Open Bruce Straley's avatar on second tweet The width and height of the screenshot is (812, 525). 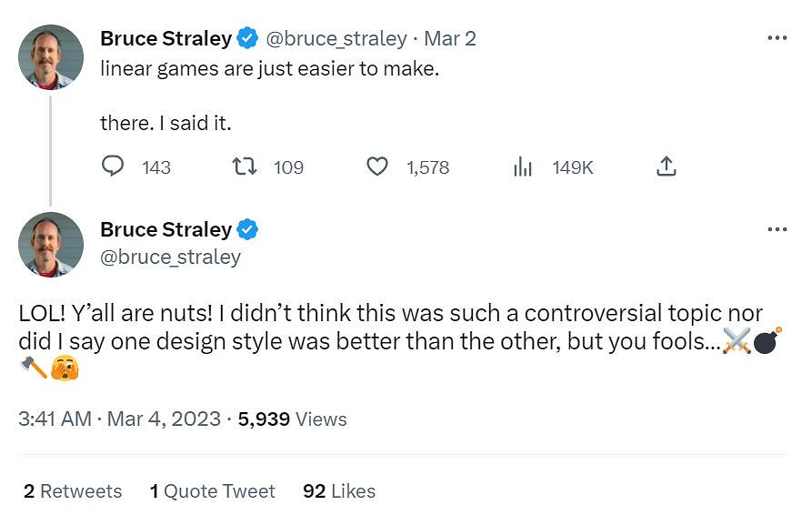pyautogui.click(x=51, y=244)
